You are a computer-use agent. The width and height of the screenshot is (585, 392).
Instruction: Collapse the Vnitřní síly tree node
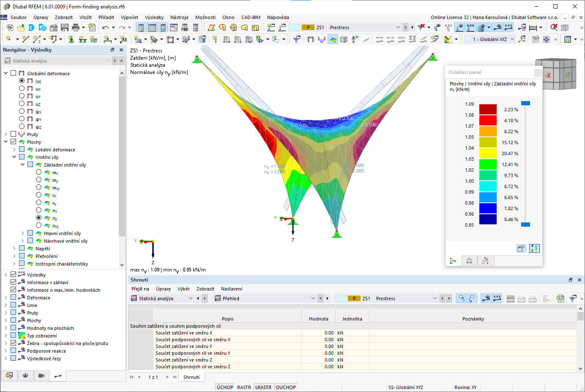click(14, 157)
